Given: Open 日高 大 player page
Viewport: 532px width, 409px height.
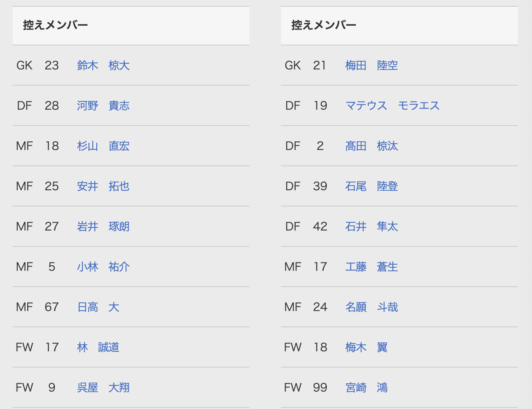Looking at the screenshot, I should click(98, 307).
